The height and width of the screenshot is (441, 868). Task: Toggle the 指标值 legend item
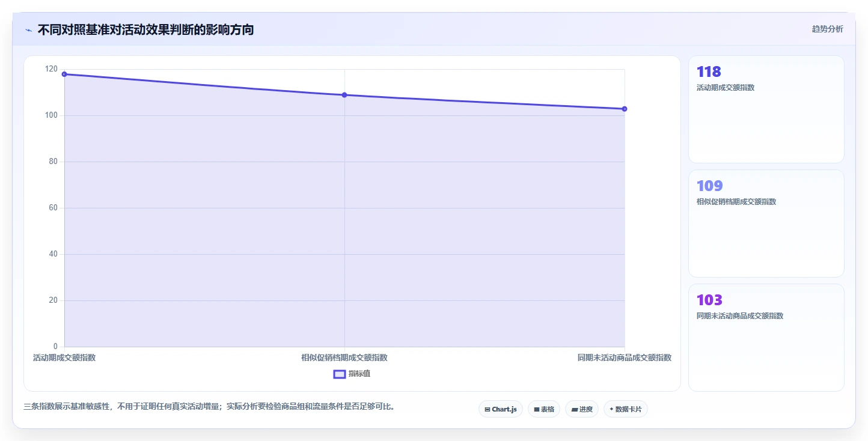click(x=352, y=374)
